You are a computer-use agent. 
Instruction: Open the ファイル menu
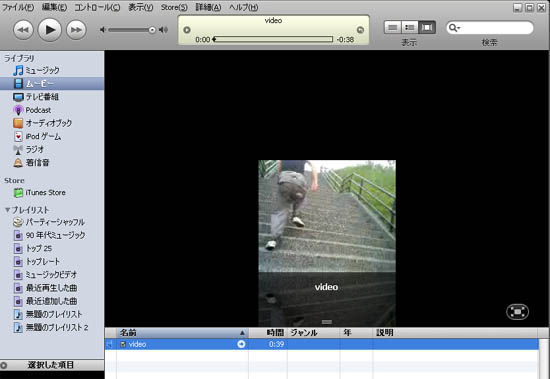click(x=18, y=7)
